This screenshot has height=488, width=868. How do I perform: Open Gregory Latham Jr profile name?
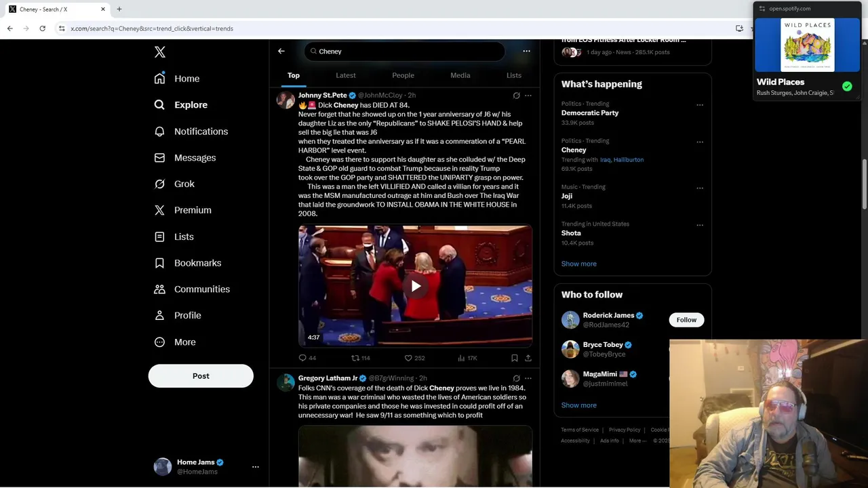tap(328, 378)
